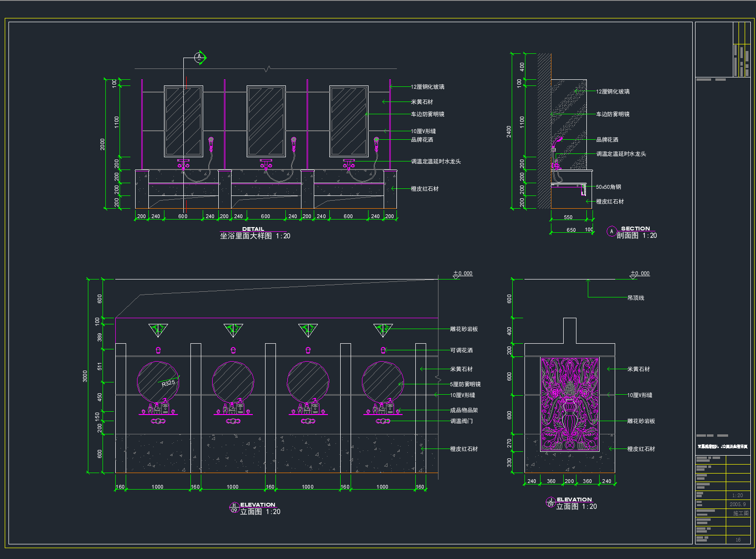Screen dimensions: 756x559
Task: Click the 调温阀门 annotation
Action: point(461,421)
